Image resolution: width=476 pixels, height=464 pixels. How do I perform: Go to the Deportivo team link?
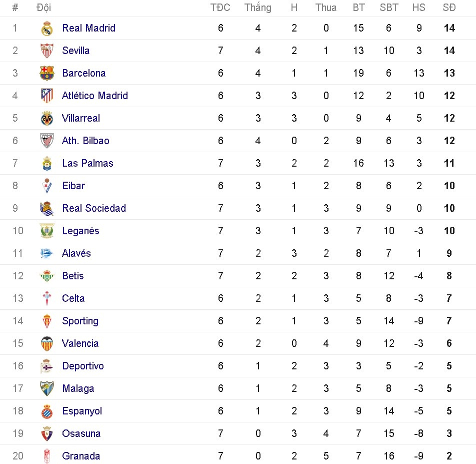tap(83, 366)
